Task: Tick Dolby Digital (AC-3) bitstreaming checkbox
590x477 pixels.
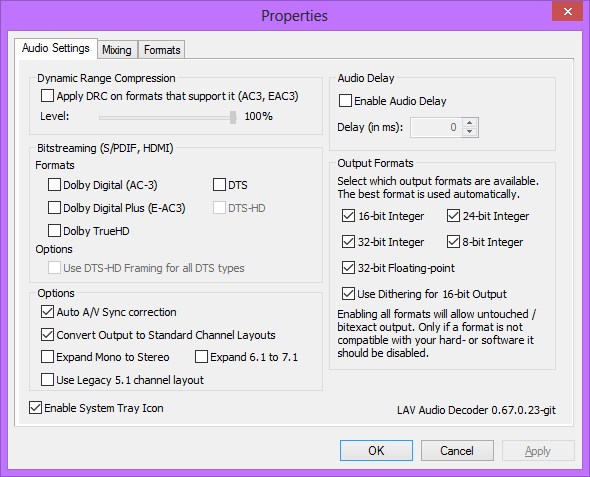Action: point(54,185)
